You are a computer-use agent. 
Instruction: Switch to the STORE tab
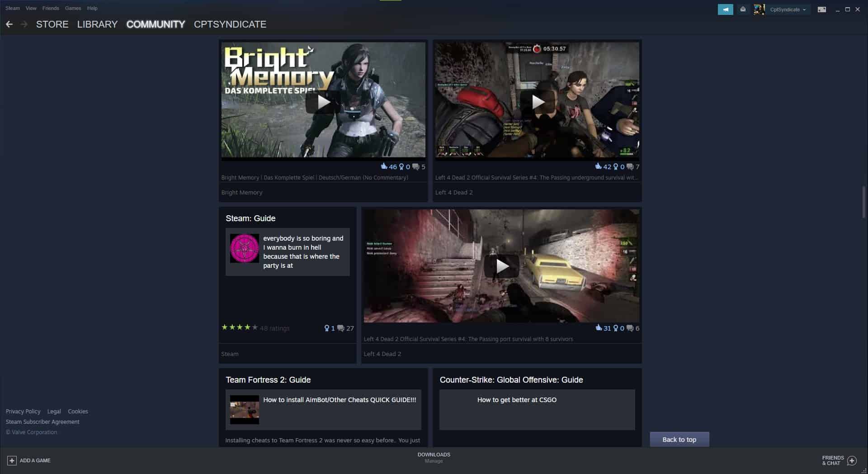(x=52, y=24)
